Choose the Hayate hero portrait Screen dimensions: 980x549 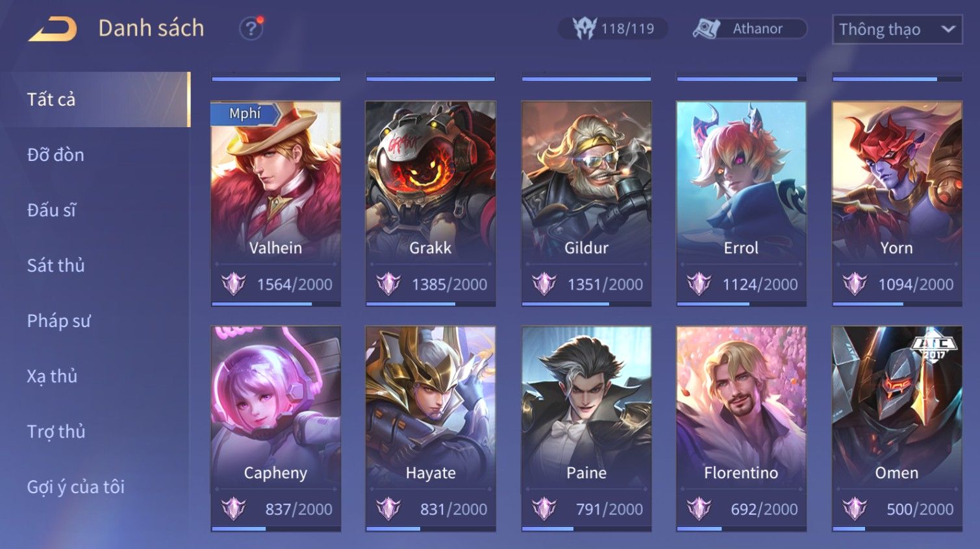pos(431,402)
